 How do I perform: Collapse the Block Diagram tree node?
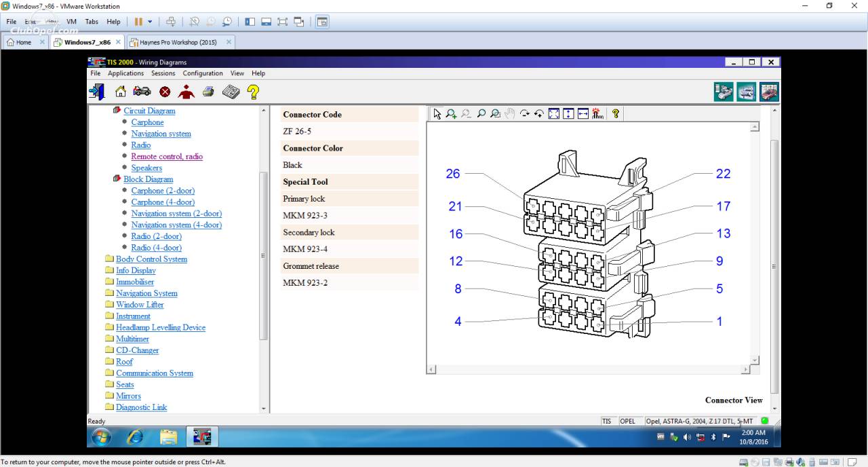(117, 179)
